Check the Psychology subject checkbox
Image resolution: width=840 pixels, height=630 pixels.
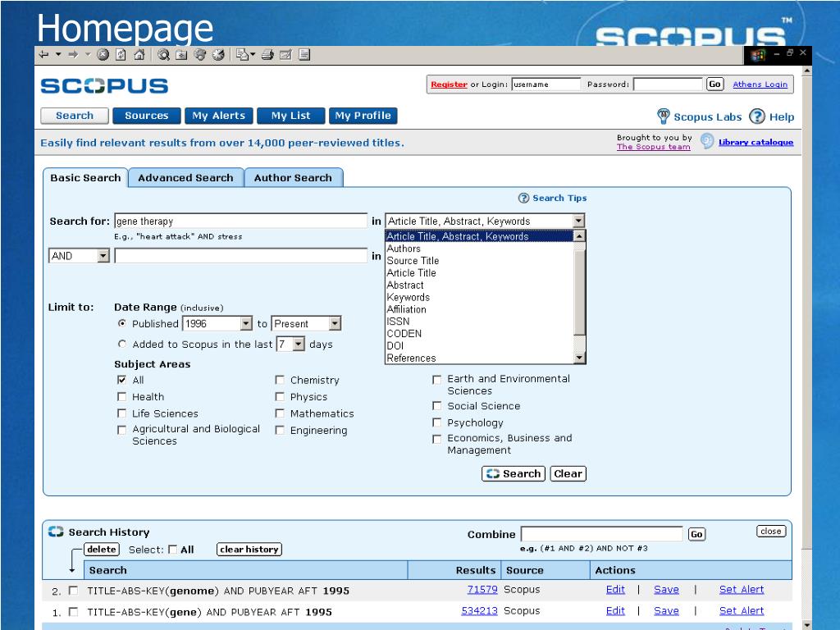[436, 422]
